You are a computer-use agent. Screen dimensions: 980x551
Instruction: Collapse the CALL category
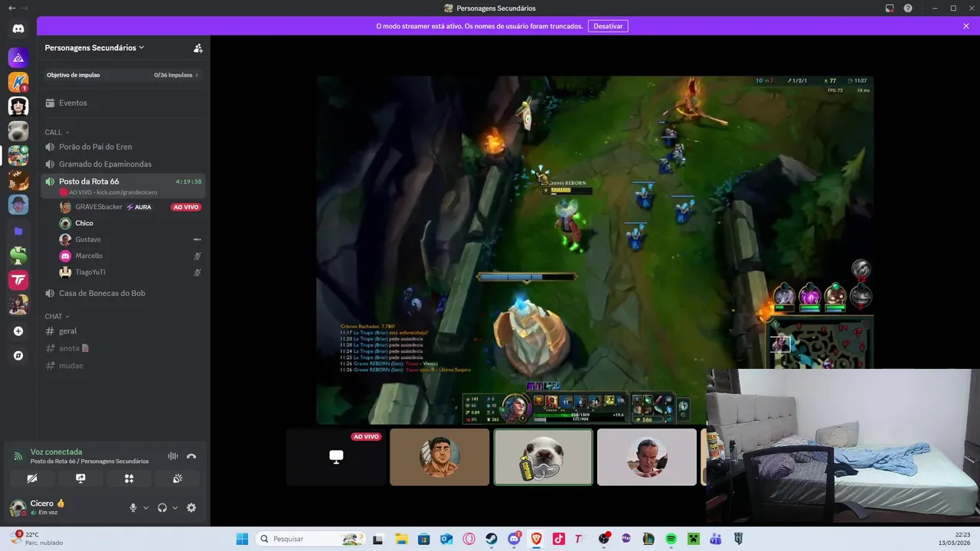point(57,132)
